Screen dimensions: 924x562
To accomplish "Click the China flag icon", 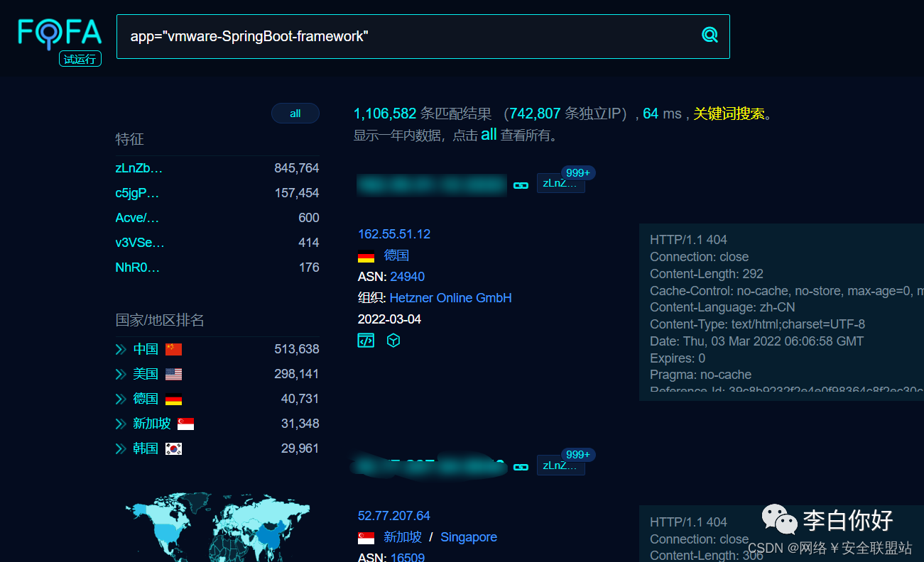I will (x=174, y=349).
